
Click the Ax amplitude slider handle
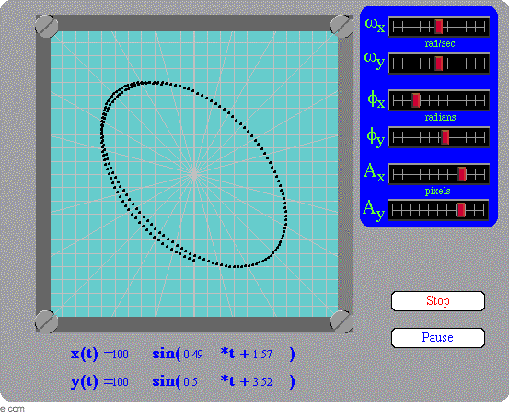(462, 174)
